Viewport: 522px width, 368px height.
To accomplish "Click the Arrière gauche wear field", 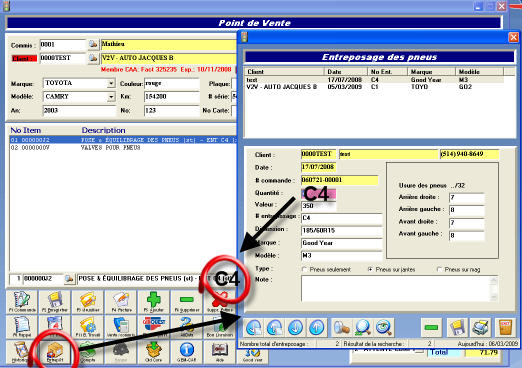I will tap(467, 210).
